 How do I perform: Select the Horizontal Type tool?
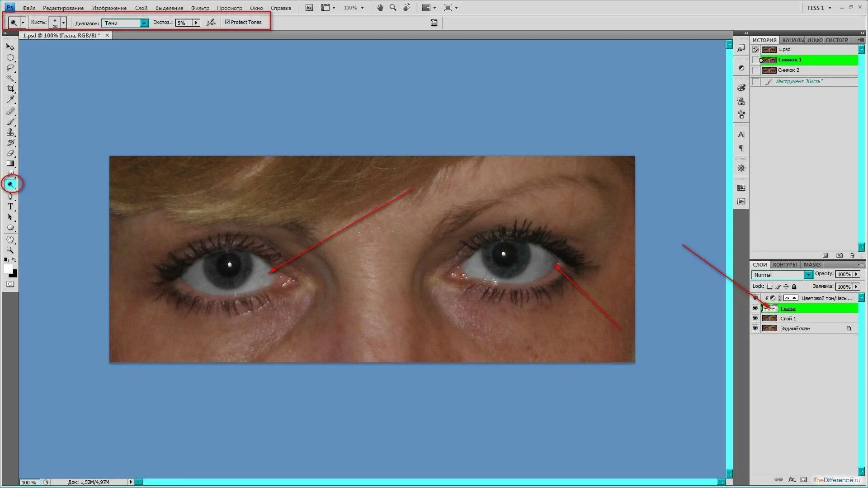10,206
